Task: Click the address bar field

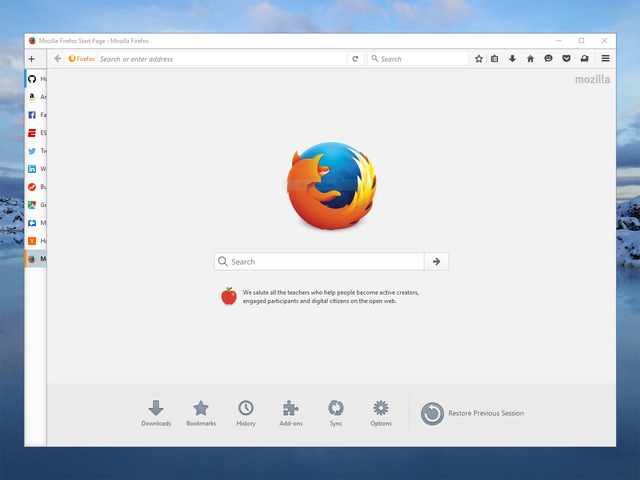Action: 220,59
